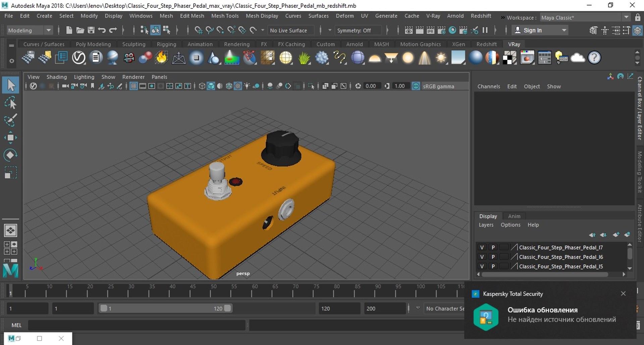Open the Workspace Maya Classic dropdown

click(x=585, y=17)
